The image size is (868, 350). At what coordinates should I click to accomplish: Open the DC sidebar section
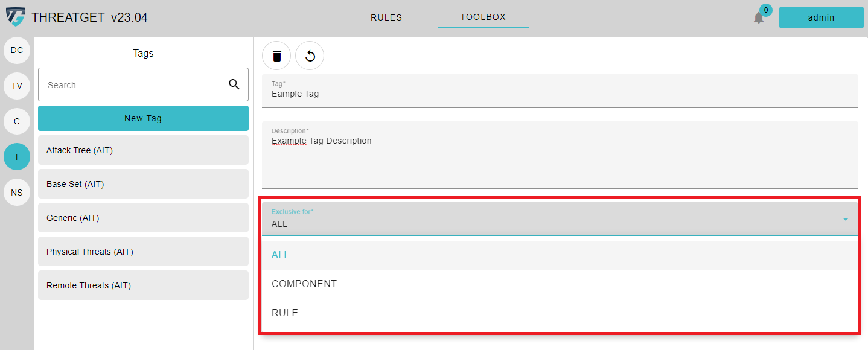(17, 50)
